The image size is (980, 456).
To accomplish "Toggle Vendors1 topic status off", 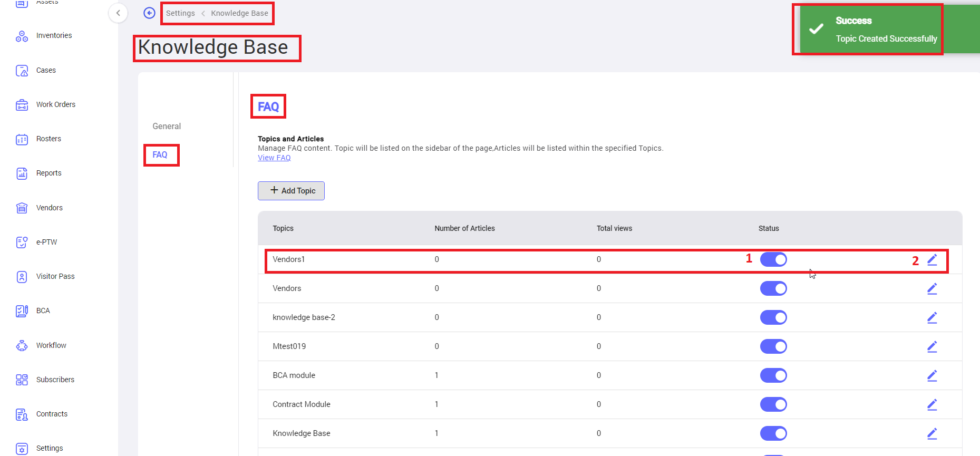I will click(x=773, y=259).
